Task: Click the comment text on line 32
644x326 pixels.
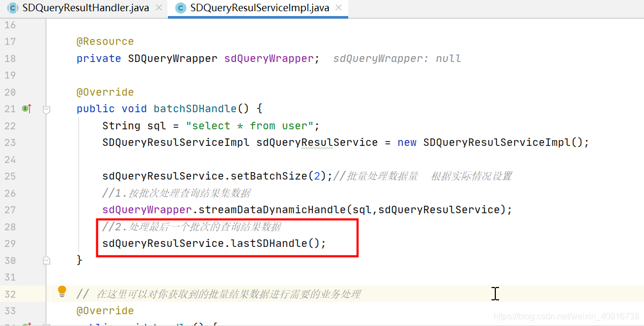Action: [219, 294]
